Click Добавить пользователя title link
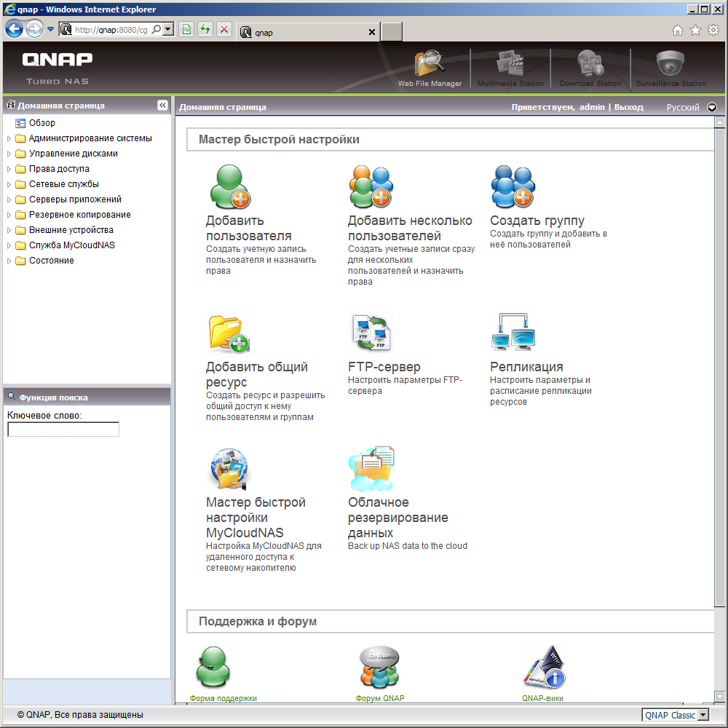 [x=248, y=228]
